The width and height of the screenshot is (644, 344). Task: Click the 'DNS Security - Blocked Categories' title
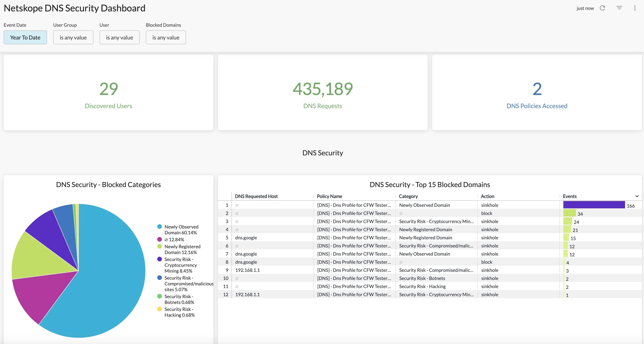[108, 185]
